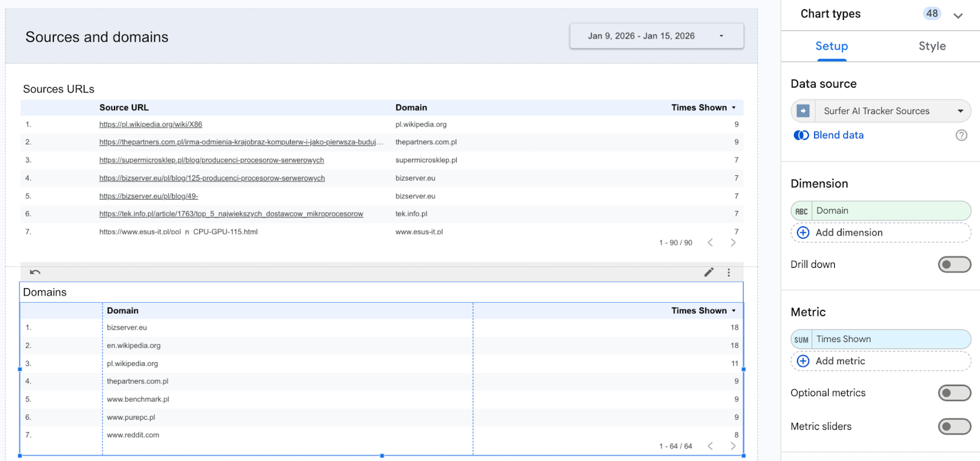This screenshot has height=461, width=980.
Task: Click the plus icon for Add metric
Action: coord(803,362)
